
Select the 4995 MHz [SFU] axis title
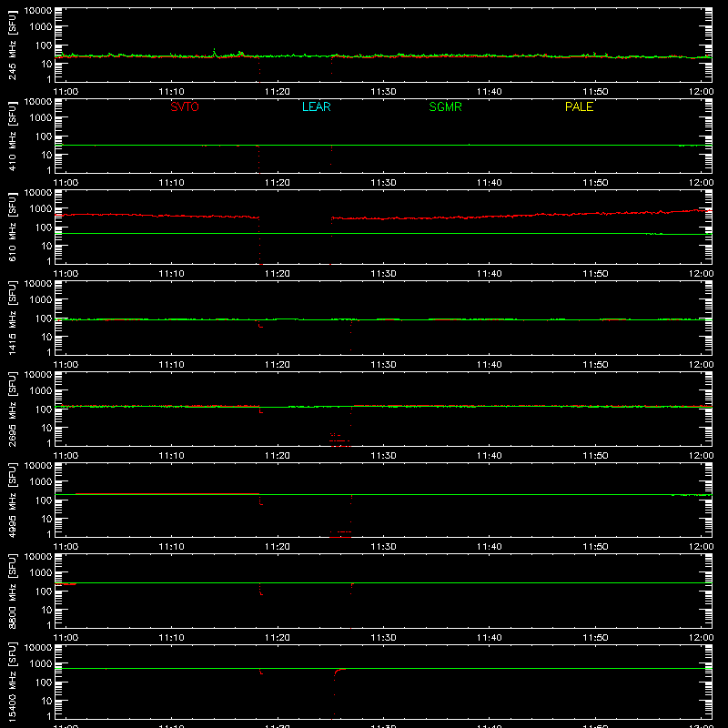click(x=12, y=500)
